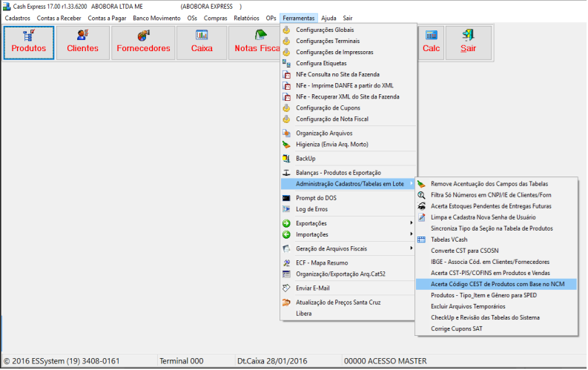
Task: Choose Acerta Código CEST com Base no NCM
Action: point(497,283)
